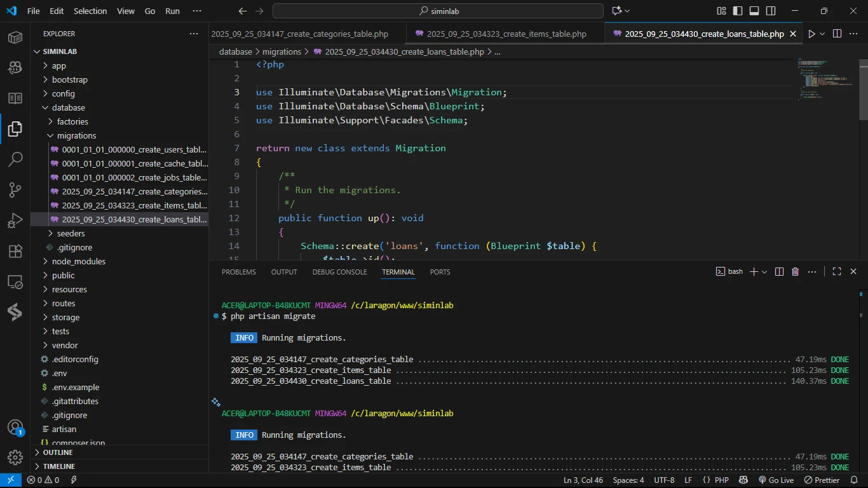
Task: Click the editor vertical scrollbar
Action: click(x=863, y=89)
